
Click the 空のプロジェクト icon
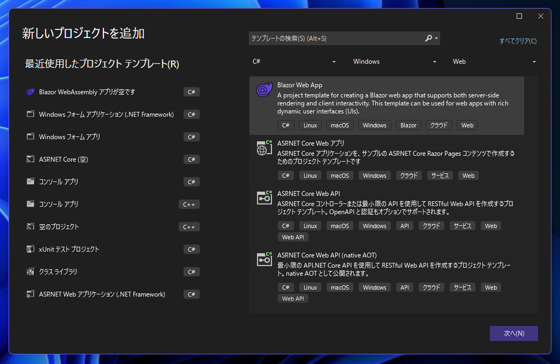(30, 226)
